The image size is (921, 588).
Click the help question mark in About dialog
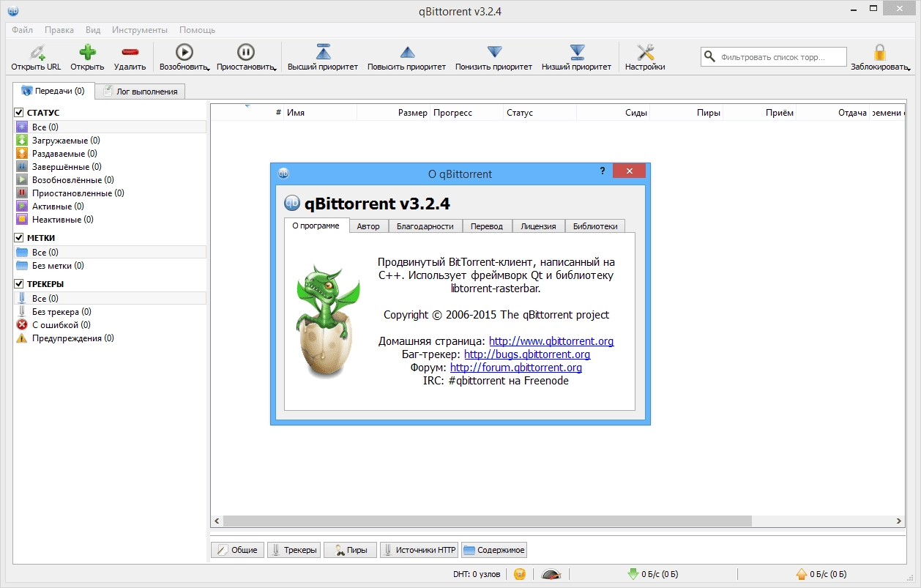coord(603,171)
